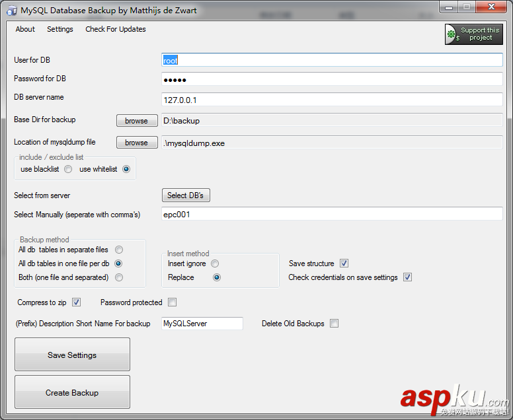513x420 pixels.
Task: Minimize the MySQL Database Backup window
Action: click(449, 7)
